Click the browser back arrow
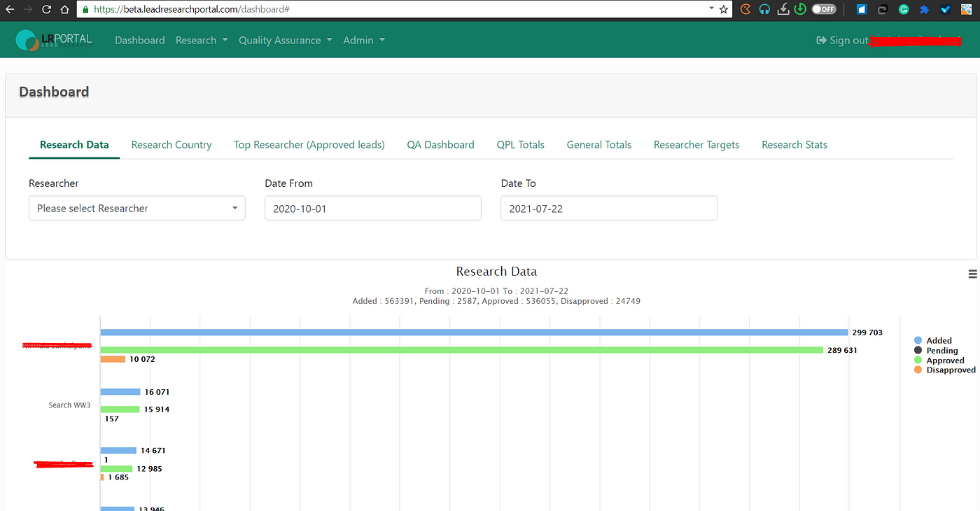The width and height of the screenshot is (980, 511). [9, 10]
